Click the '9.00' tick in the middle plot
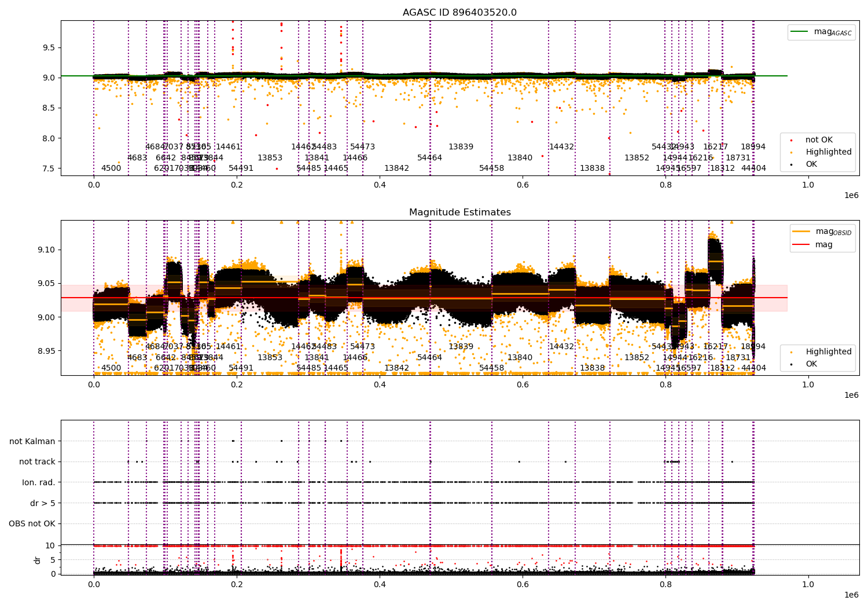The image size is (868, 608). click(47, 317)
